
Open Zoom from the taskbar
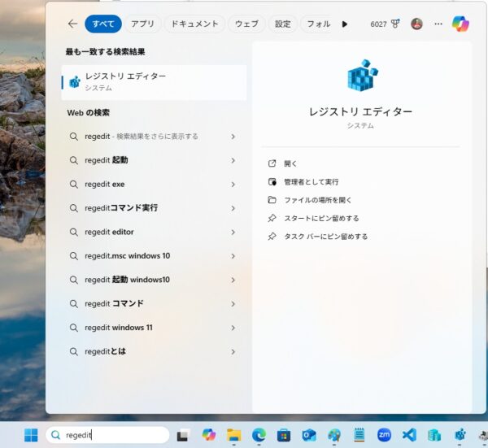(385, 435)
